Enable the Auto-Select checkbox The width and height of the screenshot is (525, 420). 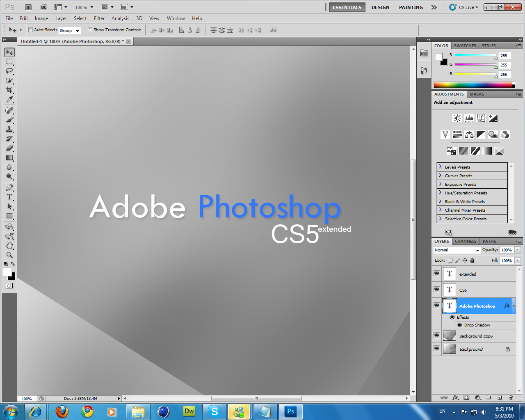point(30,30)
